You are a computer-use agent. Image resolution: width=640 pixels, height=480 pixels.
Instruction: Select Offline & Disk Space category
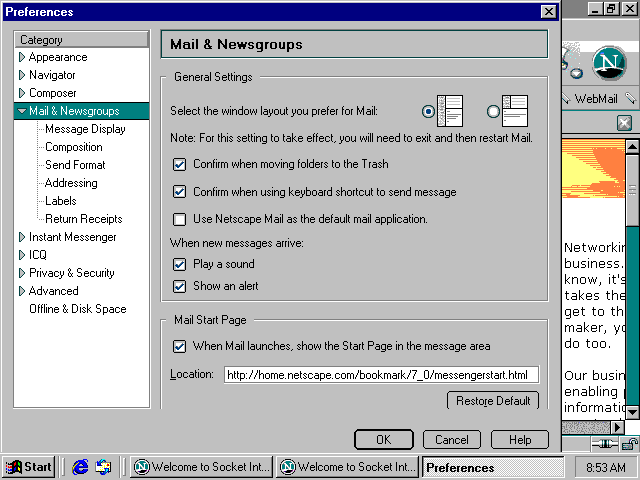(78, 309)
